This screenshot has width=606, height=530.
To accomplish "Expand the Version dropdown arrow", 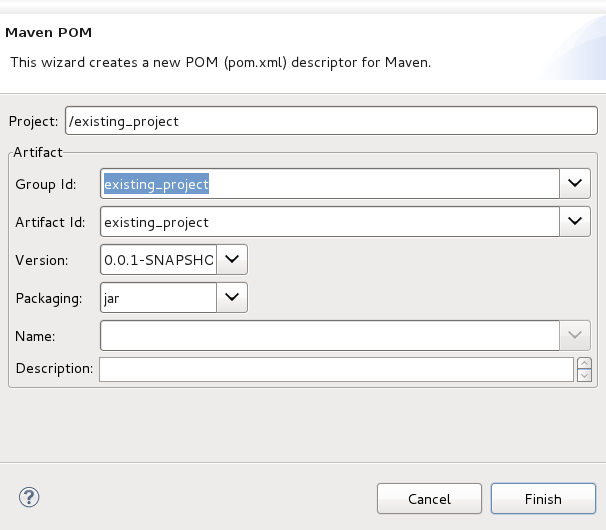I will coord(232,259).
